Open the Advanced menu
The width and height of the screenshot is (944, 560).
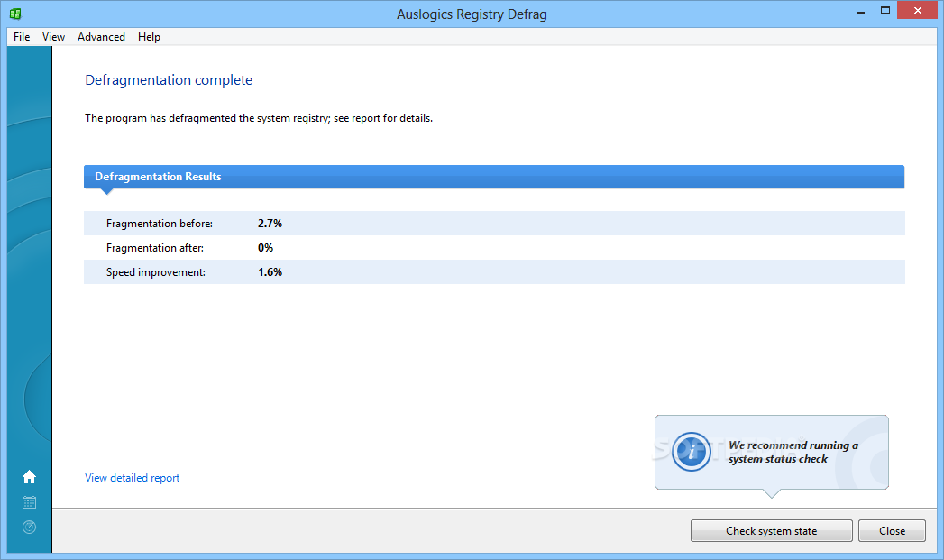101,37
